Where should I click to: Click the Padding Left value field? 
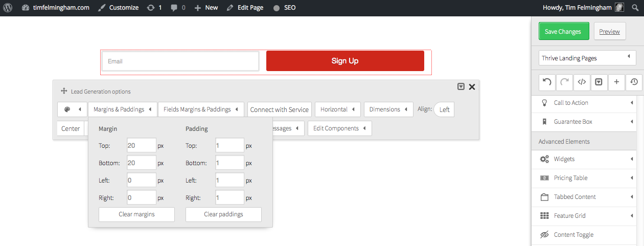coord(229,180)
